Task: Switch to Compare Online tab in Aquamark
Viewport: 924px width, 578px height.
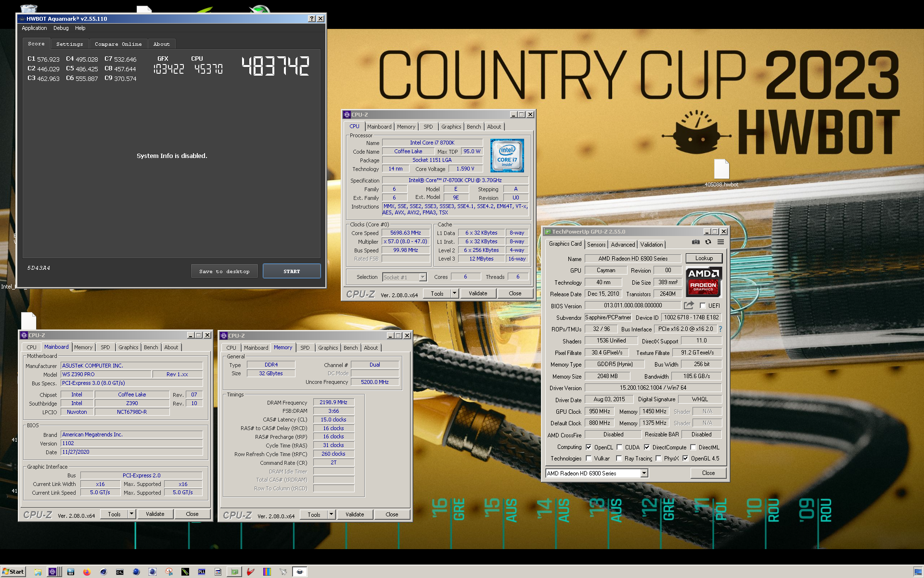Action: 118,44
